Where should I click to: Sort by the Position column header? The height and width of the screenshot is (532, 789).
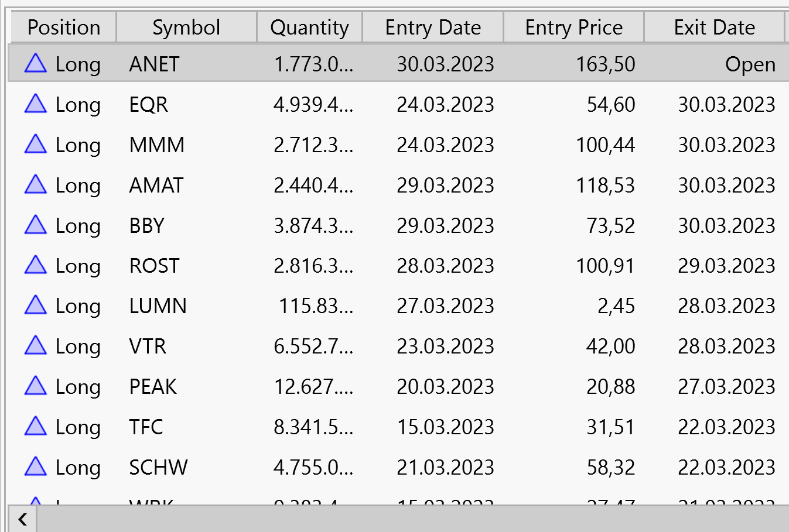click(63, 28)
